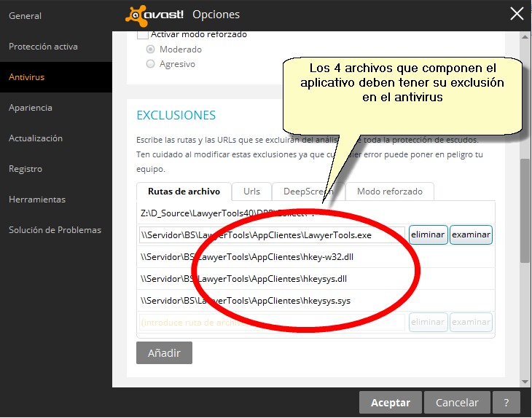This screenshot has width=532, height=418.
Task: Click examinar for LawyerTools.exe row
Action: pos(471,234)
